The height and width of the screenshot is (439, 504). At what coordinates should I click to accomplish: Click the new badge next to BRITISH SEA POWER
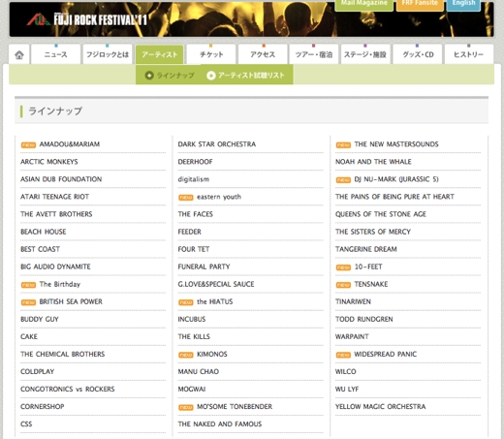tap(28, 302)
